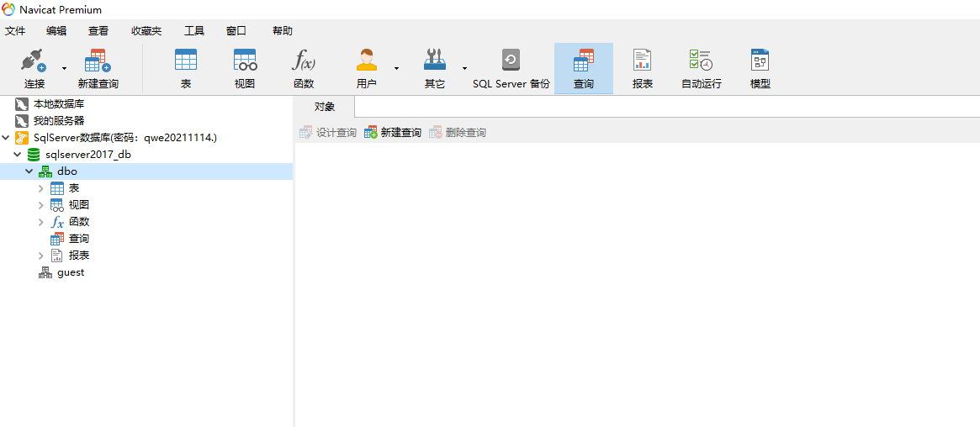Select the dbo schema node
Screen dimensions: 980x427
66,171
